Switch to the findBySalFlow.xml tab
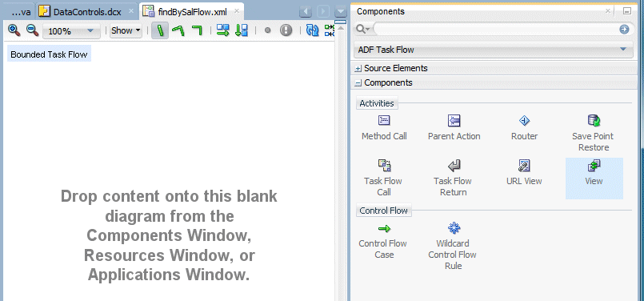Screen dimensions: 644x301 [192, 11]
